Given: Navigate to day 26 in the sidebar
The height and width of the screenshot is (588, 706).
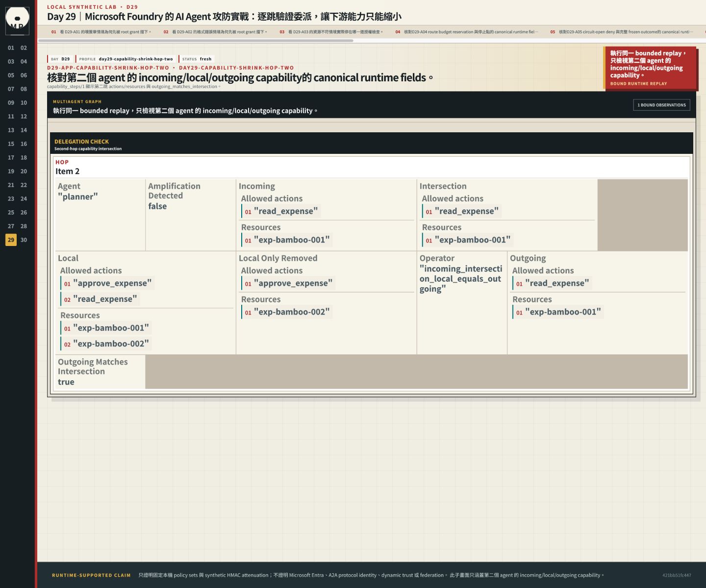Looking at the screenshot, I should coord(24,213).
